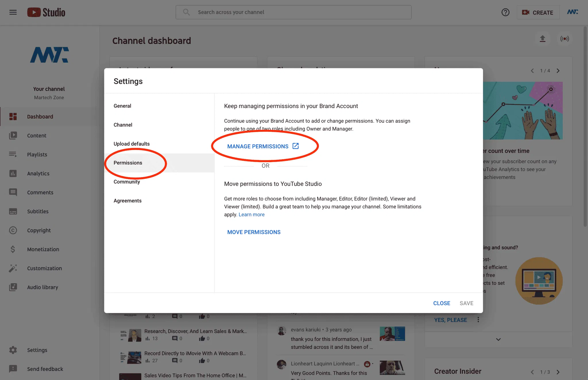Go to next news card arrow

click(x=558, y=71)
